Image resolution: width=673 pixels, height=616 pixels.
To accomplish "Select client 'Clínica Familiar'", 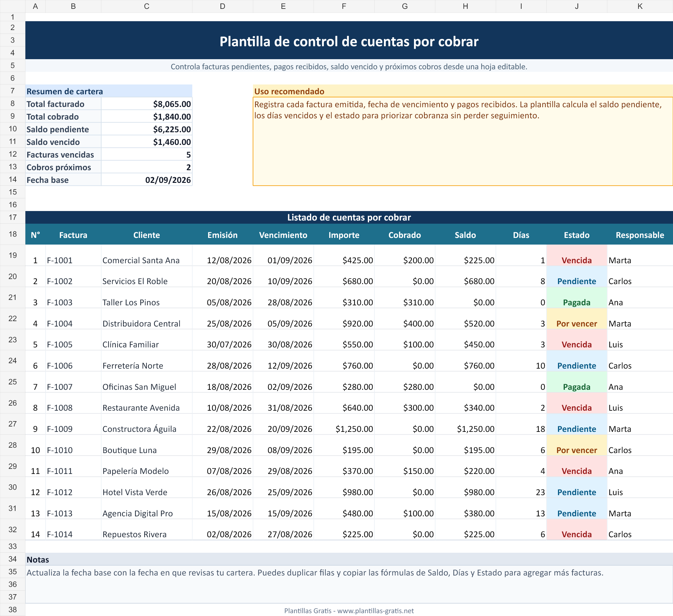I will point(146,339).
